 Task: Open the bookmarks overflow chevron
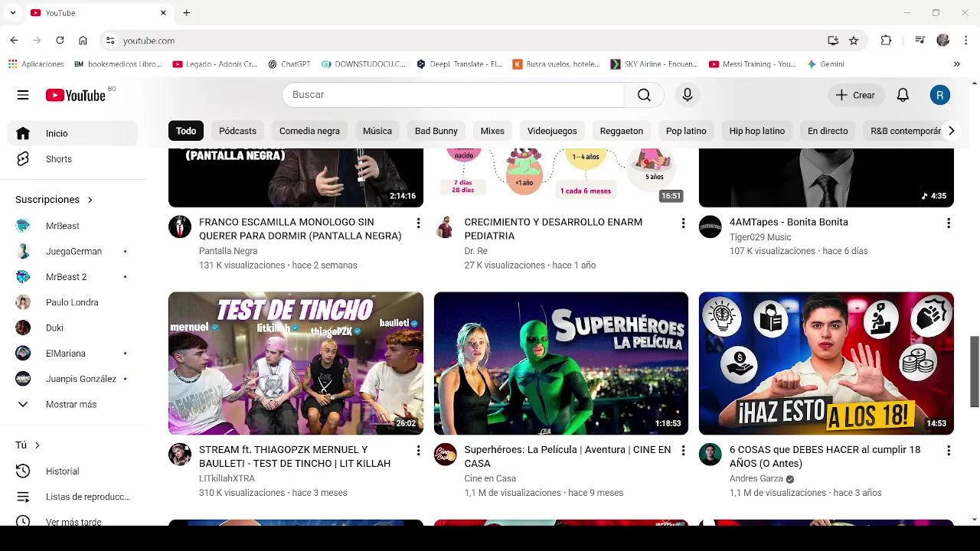956,64
